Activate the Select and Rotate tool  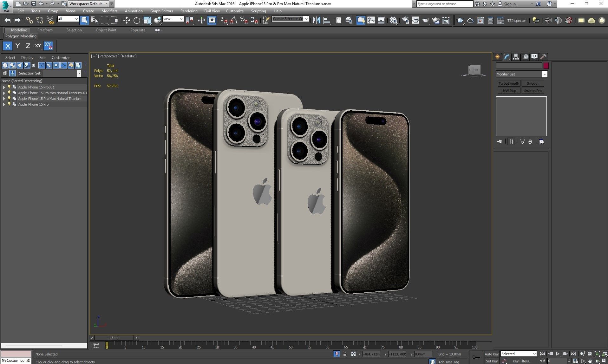coord(137,20)
